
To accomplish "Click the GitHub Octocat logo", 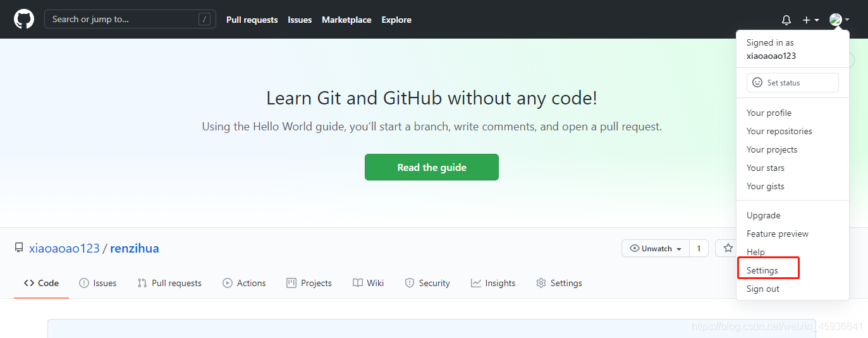I will coord(23,19).
